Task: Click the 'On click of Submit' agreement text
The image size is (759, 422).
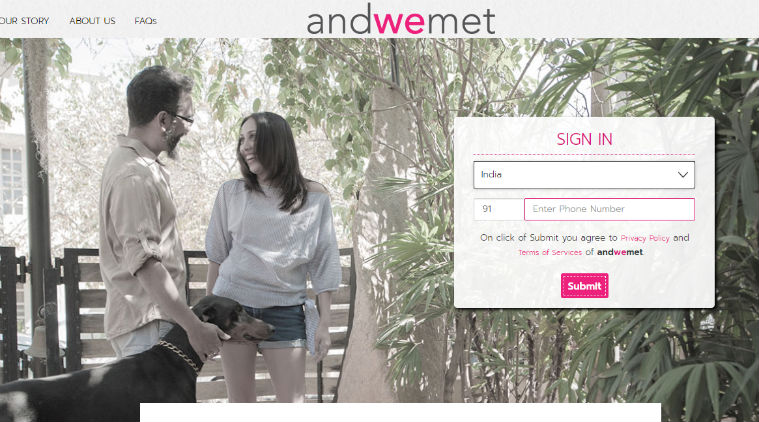Action: (x=548, y=238)
